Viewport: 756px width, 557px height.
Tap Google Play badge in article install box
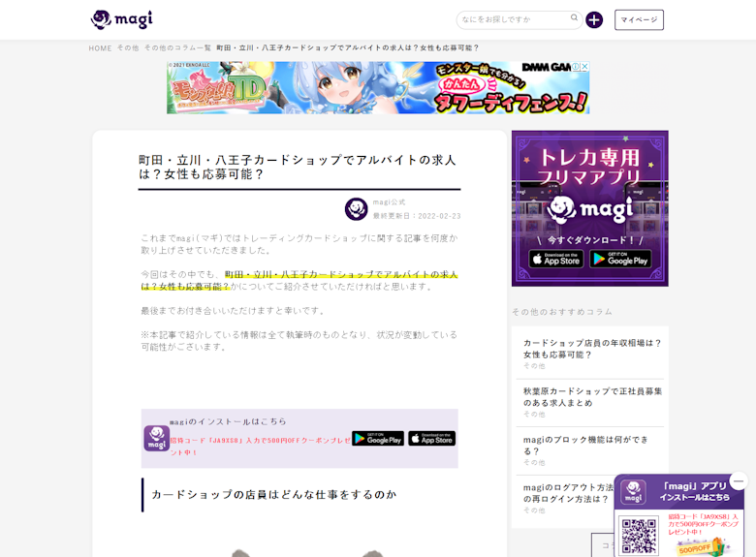point(377,438)
